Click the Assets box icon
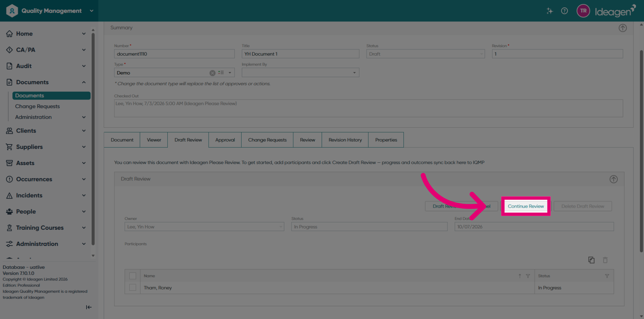The image size is (644, 319). click(x=9, y=163)
